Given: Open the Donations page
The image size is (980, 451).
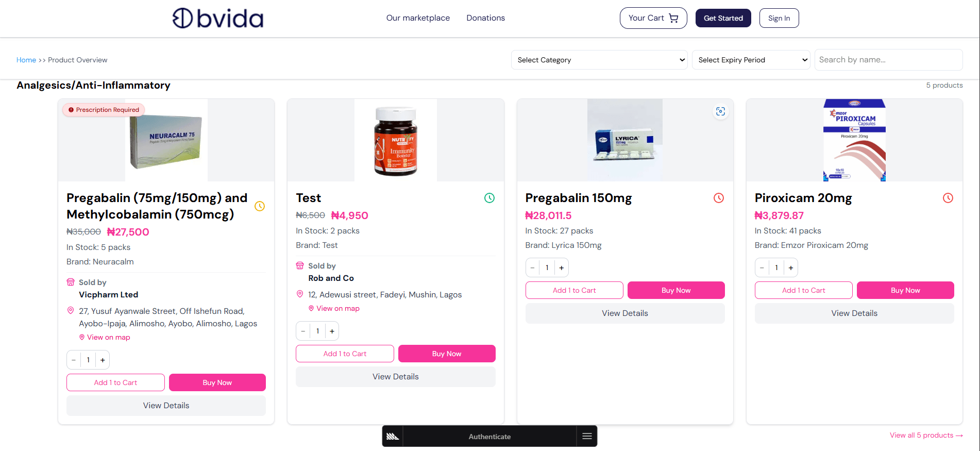Looking at the screenshot, I should (485, 18).
